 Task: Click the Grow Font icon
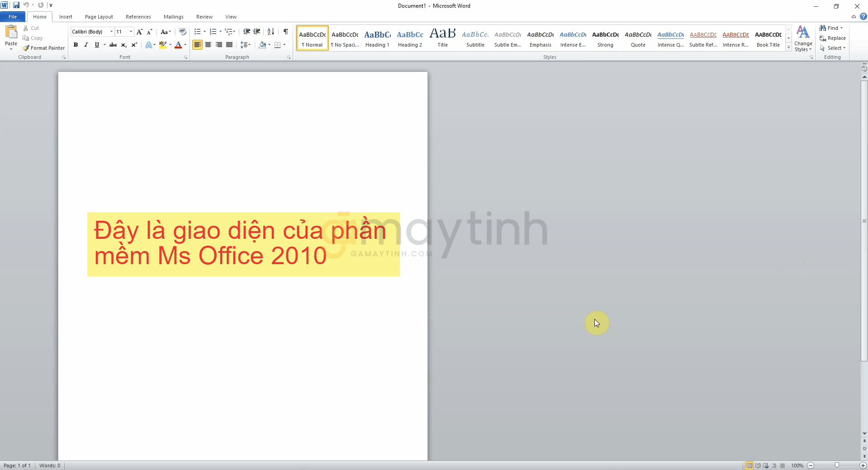click(x=139, y=32)
